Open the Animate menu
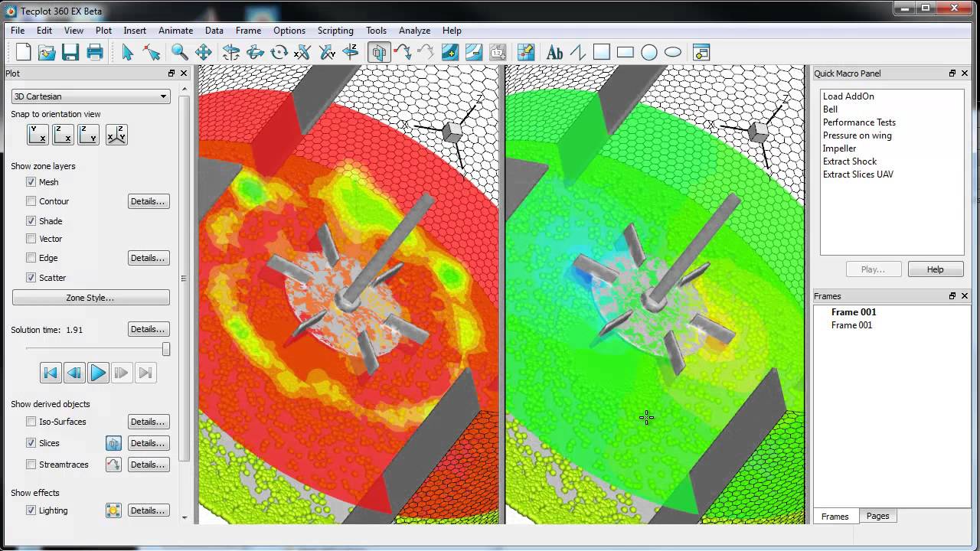Viewport: 980px width, 551px height. (175, 31)
